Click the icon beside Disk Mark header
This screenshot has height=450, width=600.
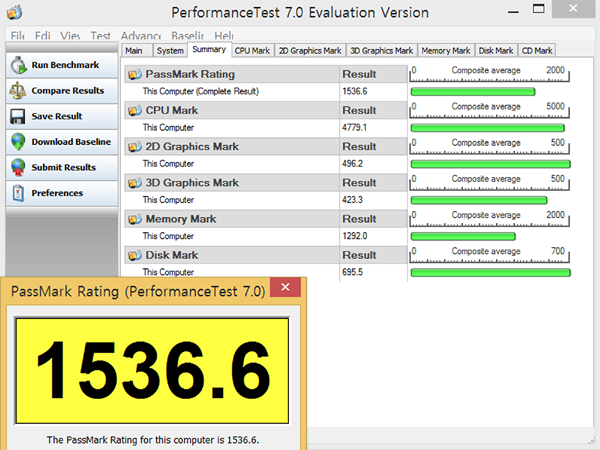coord(135,255)
